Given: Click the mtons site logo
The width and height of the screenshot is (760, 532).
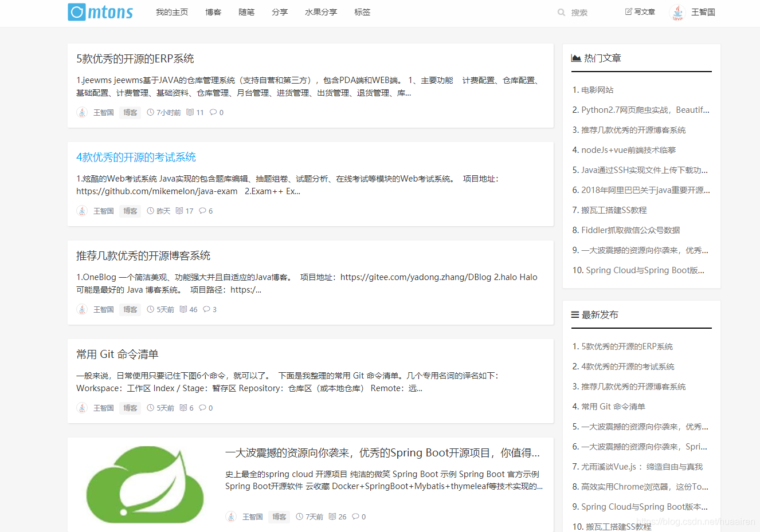Looking at the screenshot, I should coord(100,12).
